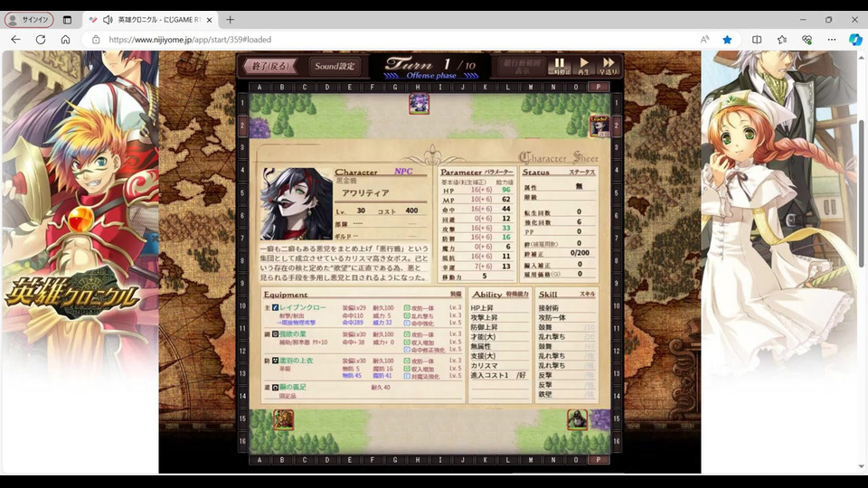
Task: Click the move icon beside 鋼の義足
Action: 275,388
